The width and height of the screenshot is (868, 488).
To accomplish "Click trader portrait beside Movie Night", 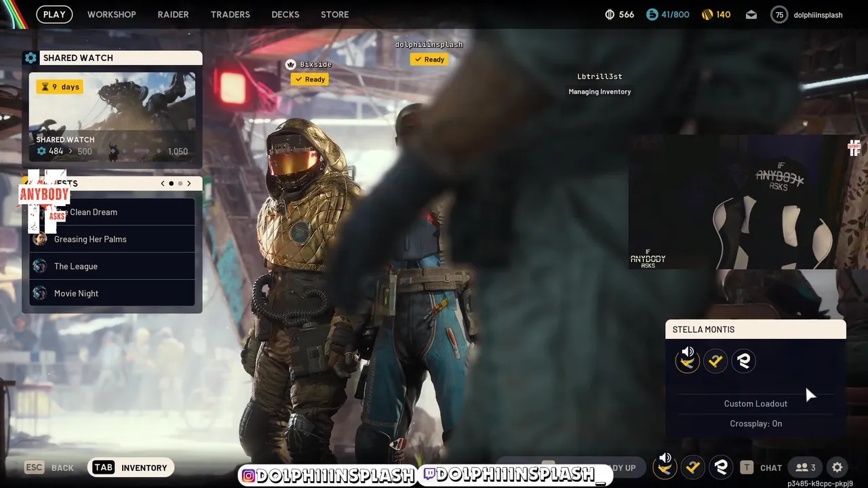I will click(40, 293).
